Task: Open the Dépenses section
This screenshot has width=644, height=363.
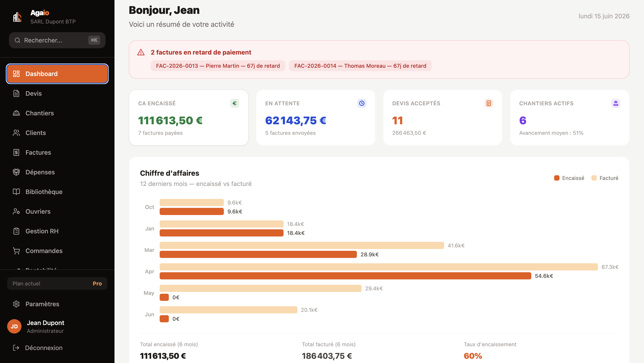Action: pos(57,172)
